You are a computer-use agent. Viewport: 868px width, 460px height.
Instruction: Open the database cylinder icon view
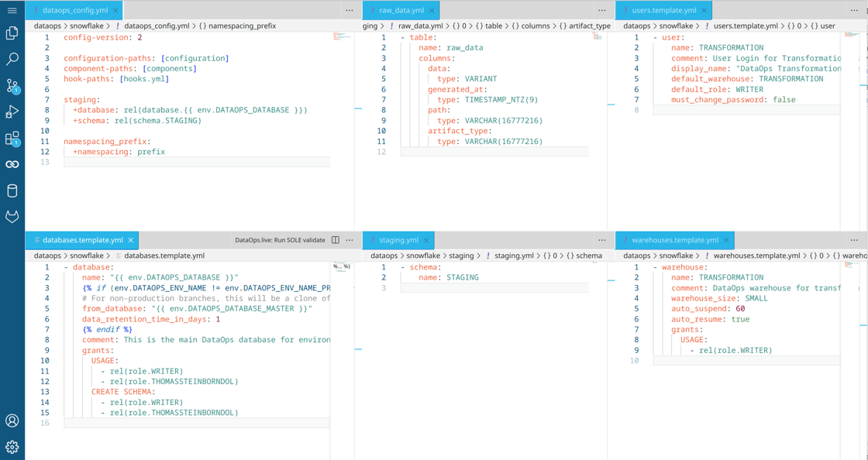click(12, 191)
